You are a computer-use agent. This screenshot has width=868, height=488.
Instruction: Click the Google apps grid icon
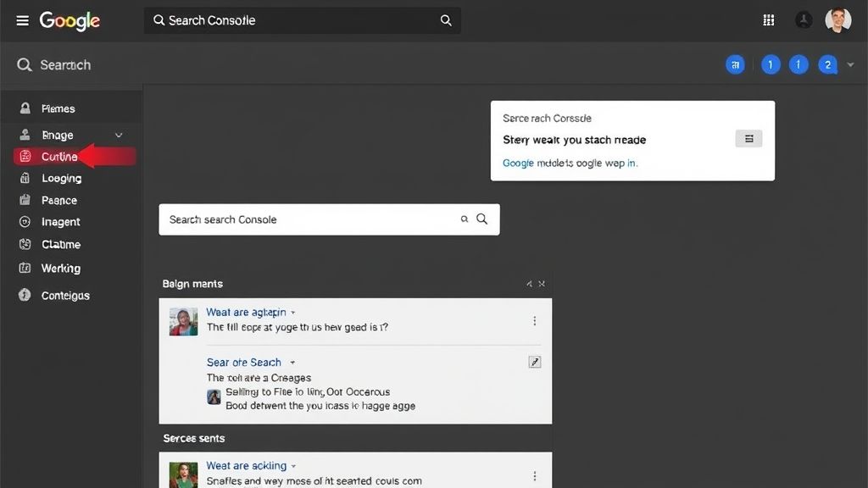[769, 20]
